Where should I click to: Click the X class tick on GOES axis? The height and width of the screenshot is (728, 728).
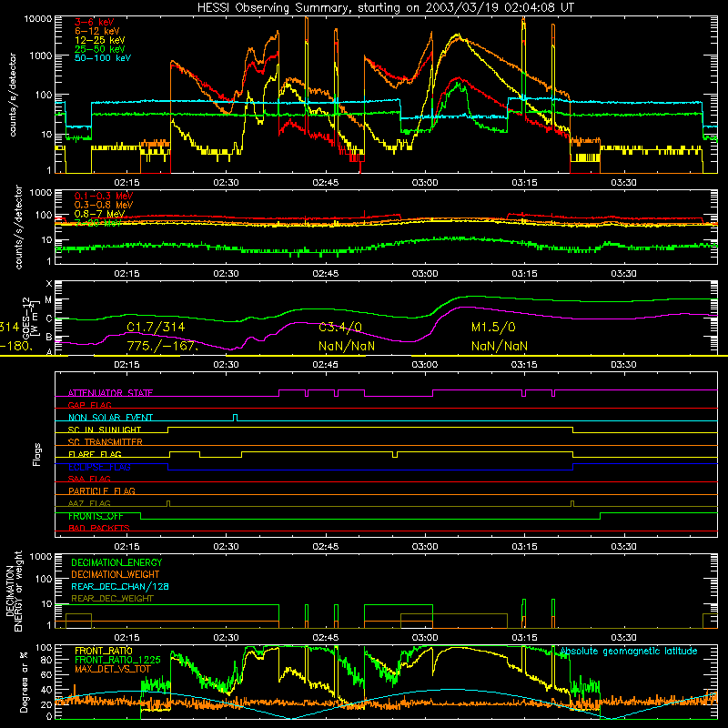tap(49, 284)
